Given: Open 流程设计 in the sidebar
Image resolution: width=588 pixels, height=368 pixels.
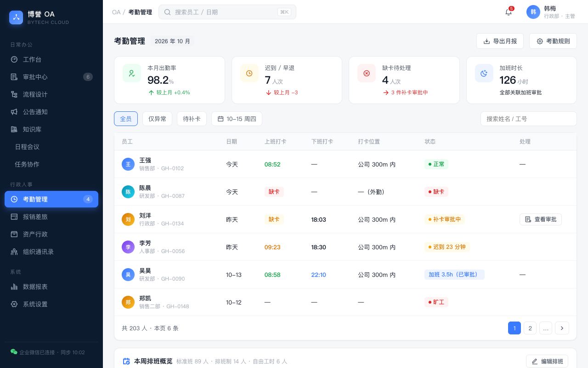Looking at the screenshot, I should pyautogui.click(x=51, y=94).
